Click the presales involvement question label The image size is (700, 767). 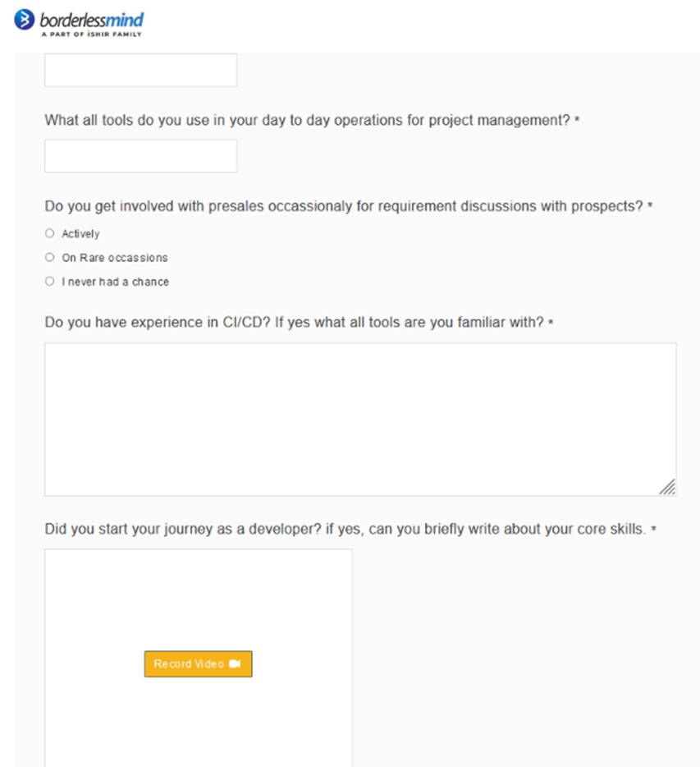pyautogui.click(x=343, y=206)
